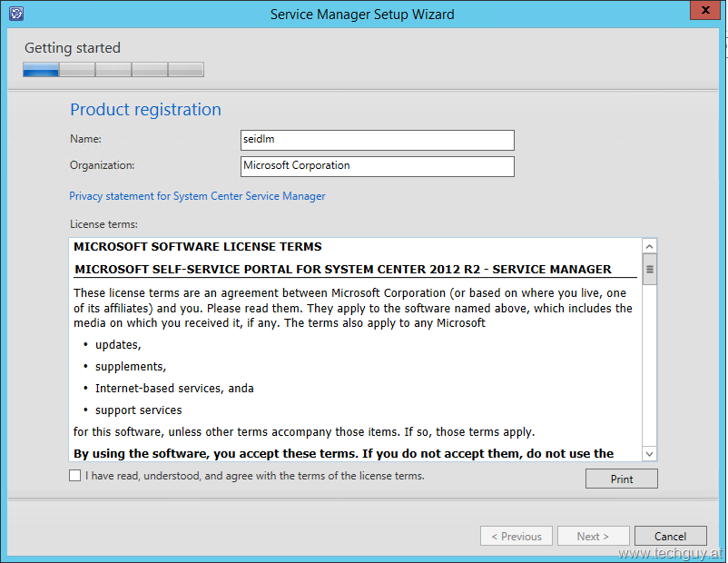The width and height of the screenshot is (728, 563).
Task: Click the Next button
Action: coord(593,536)
